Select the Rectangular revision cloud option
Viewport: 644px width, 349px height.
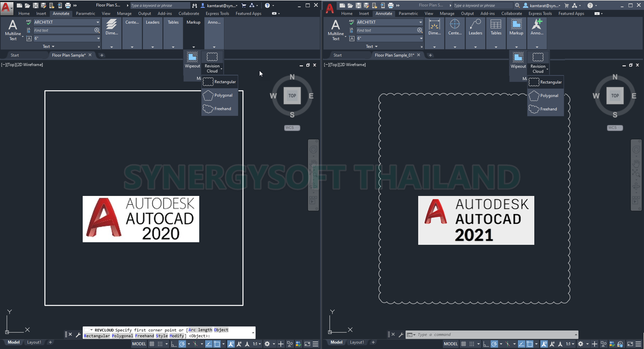(219, 82)
